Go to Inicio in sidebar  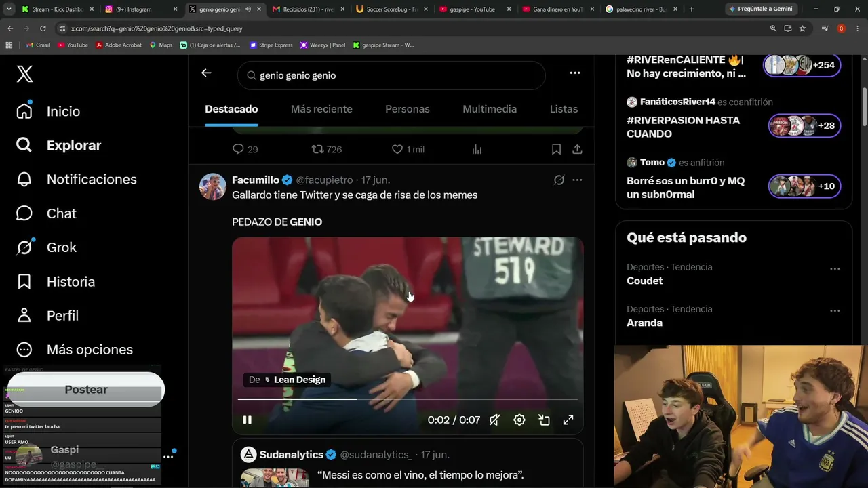coord(48,111)
